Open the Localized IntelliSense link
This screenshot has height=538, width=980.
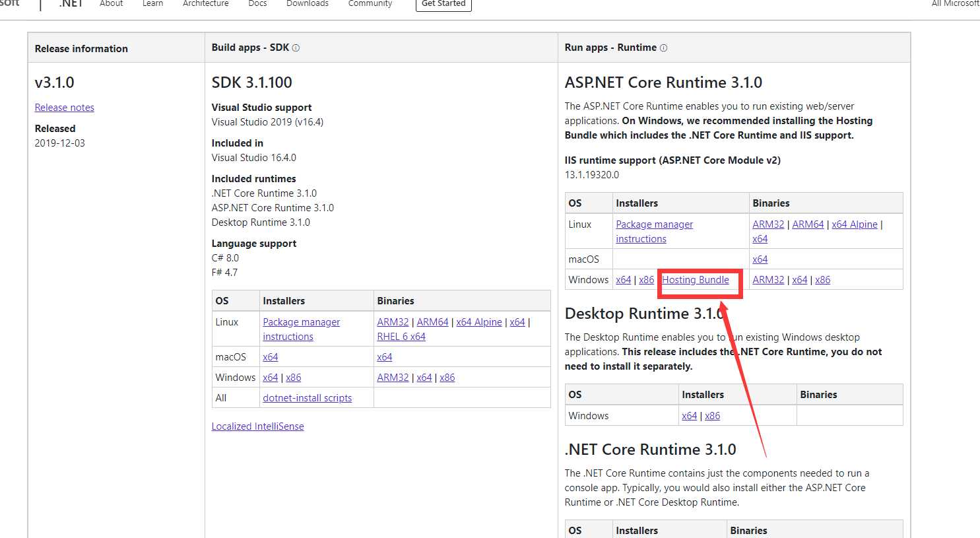(258, 426)
